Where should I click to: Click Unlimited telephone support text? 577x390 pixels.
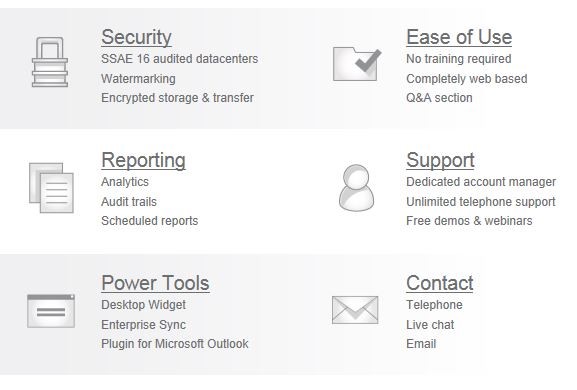pos(481,202)
